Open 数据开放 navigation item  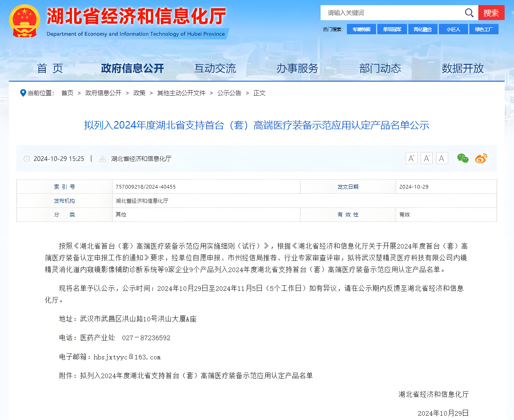(462, 69)
